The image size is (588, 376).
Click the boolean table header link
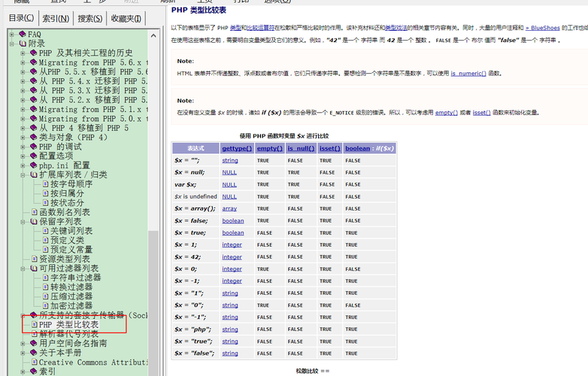[x=357, y=148]
